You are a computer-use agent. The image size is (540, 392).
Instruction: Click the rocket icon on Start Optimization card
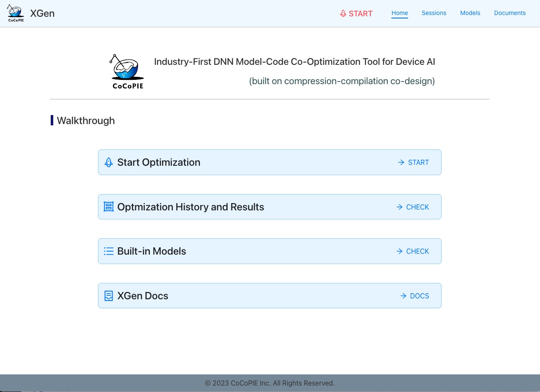coord(109,162)
